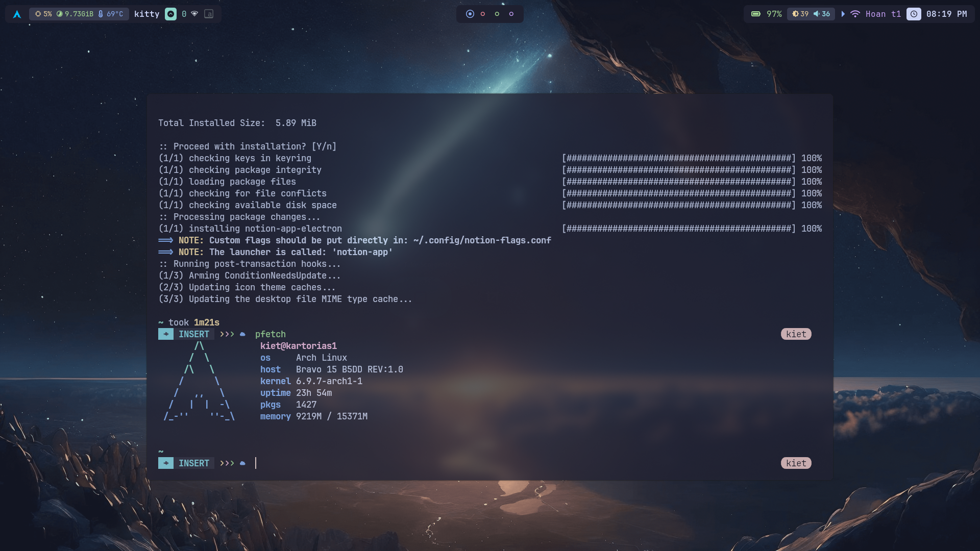The height and width of the screenshot is (551, 980).
Task: Click the 69°C temperature indicator
Action: coord(111,14)
